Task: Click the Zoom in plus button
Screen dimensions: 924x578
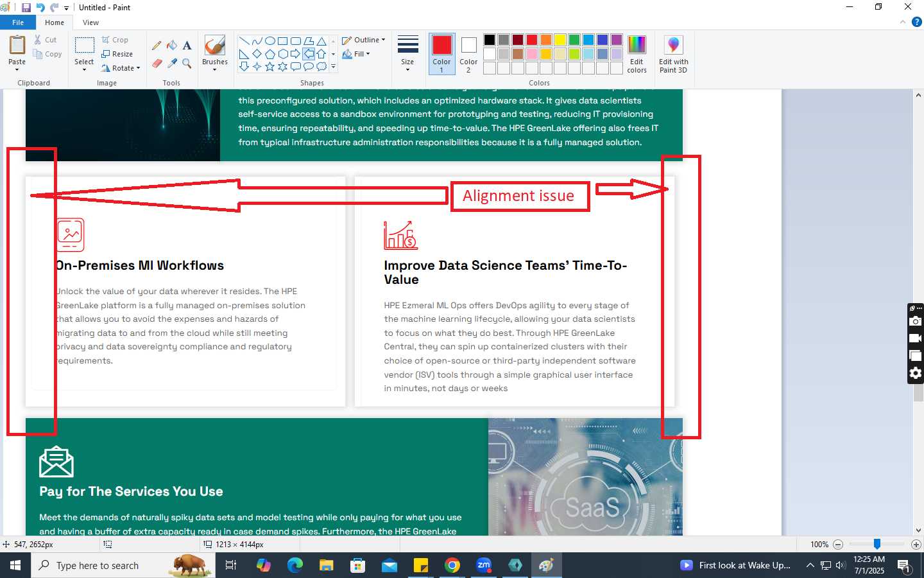Action: [916, 545]
